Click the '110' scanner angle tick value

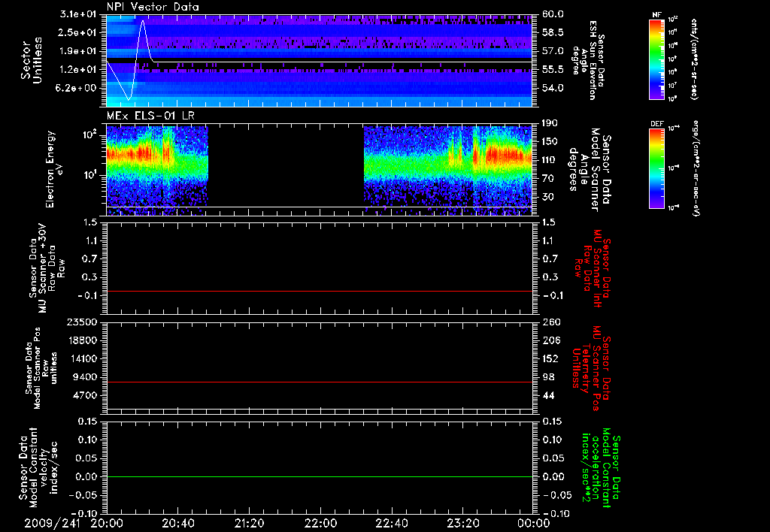550,160
